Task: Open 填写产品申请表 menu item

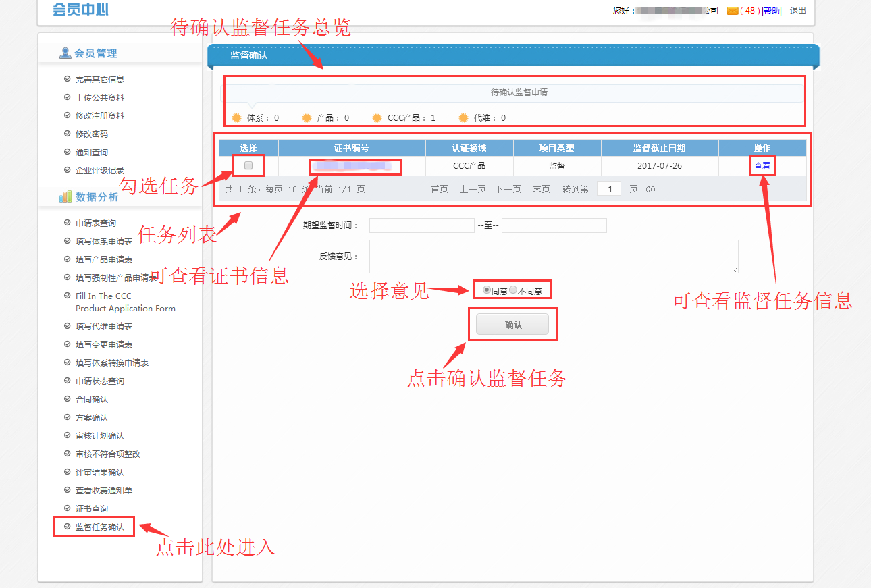Action: (x=103, y=259)
